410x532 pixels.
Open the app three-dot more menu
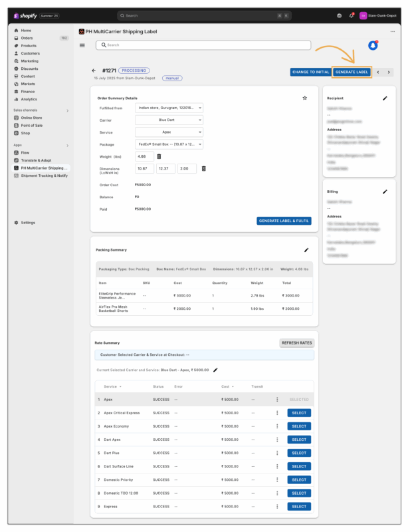pos(392,31)
